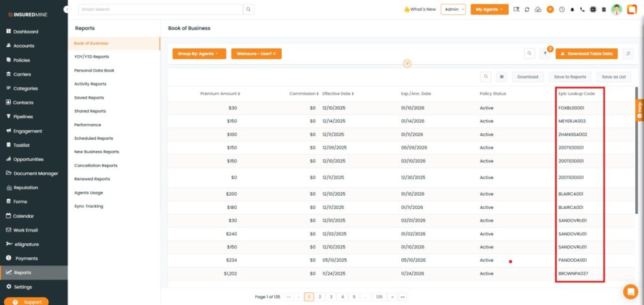Select Pipelines in the left sidebar

point(23,117)
